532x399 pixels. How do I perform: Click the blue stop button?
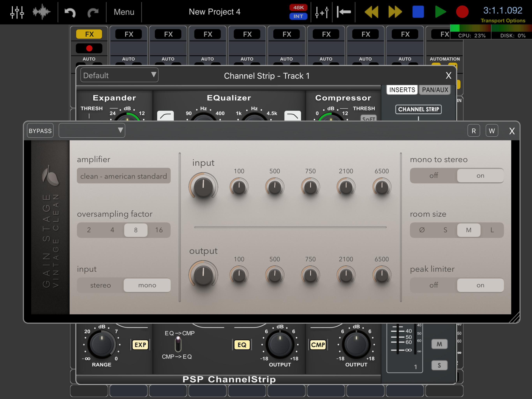[x=418, y=12]
